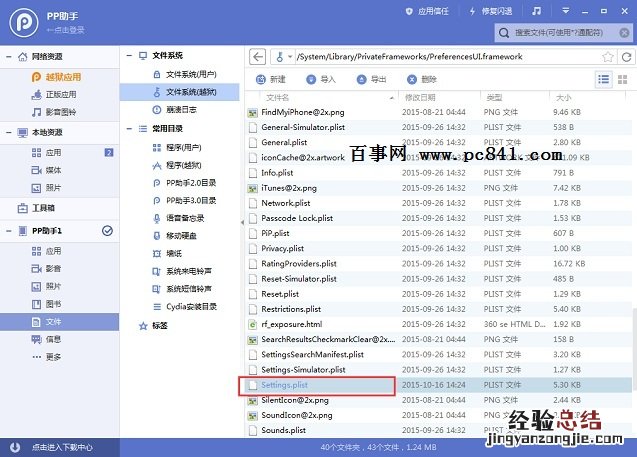The height and width of the screenshot is (457, 637).
Task: Toggle the PP助手1 device checkmark
Action: 107,231
